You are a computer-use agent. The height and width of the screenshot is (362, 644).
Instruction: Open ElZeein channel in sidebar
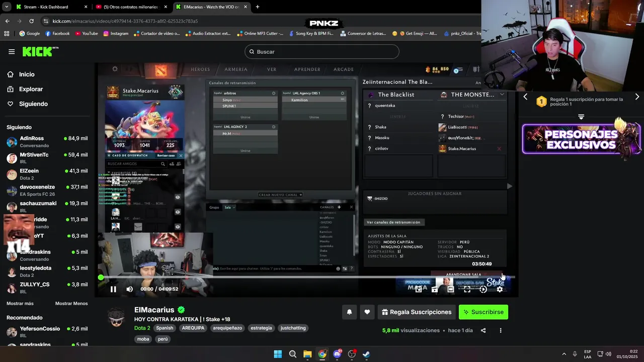point(47,174)
